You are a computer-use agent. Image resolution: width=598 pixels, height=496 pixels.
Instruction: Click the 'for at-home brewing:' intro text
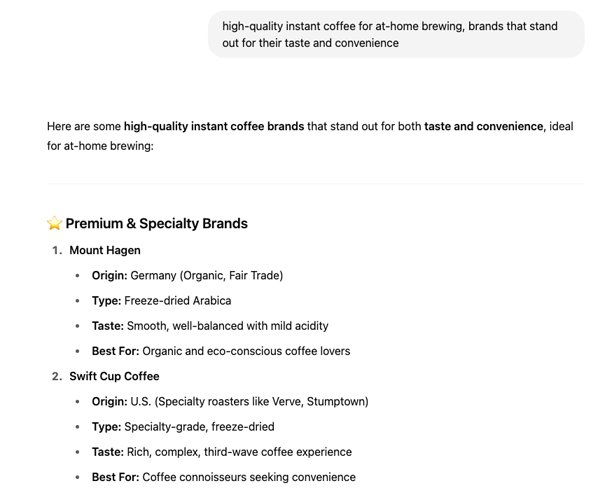click(100, 146)
